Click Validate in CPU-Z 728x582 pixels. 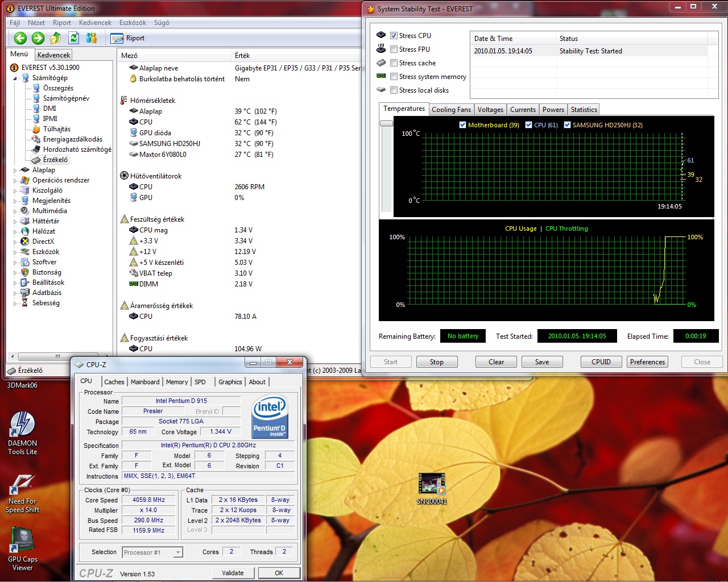click(x=233, y=573)
